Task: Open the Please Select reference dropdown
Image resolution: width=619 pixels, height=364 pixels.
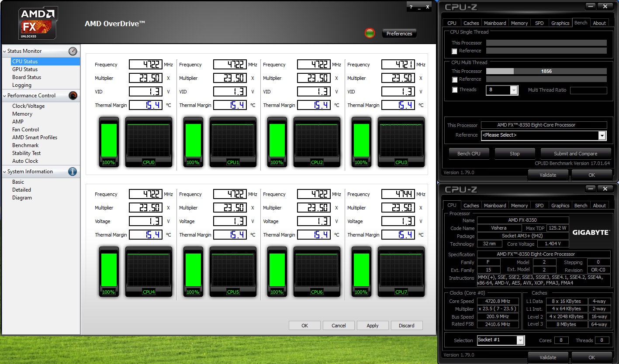Action: pyautogui.click(x=602, y=135)
